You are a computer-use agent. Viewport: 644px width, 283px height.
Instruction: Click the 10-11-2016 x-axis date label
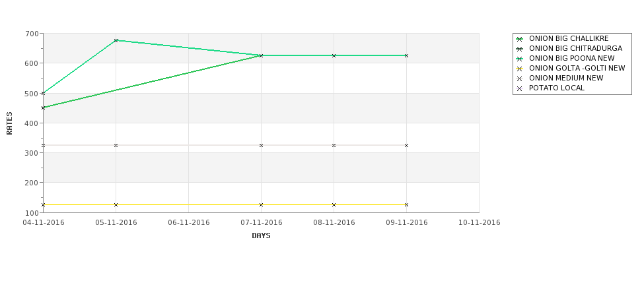coord(480,223)
